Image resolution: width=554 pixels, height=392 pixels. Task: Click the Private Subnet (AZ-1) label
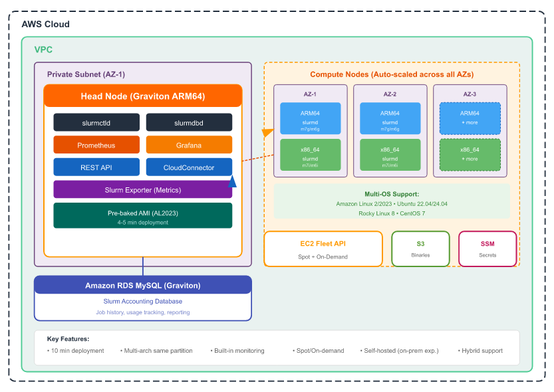pyautogui.click(x=86, y=74)
